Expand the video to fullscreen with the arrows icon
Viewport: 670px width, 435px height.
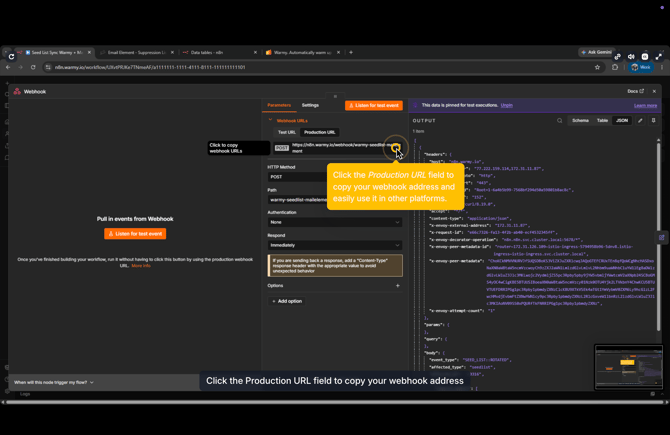point(659,56)
